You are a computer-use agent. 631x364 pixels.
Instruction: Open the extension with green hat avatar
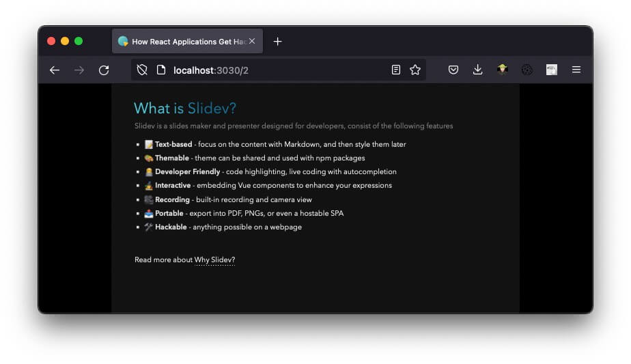pyautogui.click(x=502, y=69)
